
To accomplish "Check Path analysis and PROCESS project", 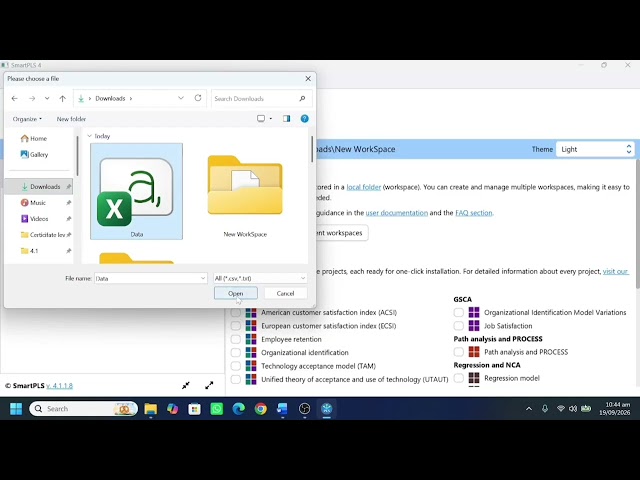I will 459,352.
